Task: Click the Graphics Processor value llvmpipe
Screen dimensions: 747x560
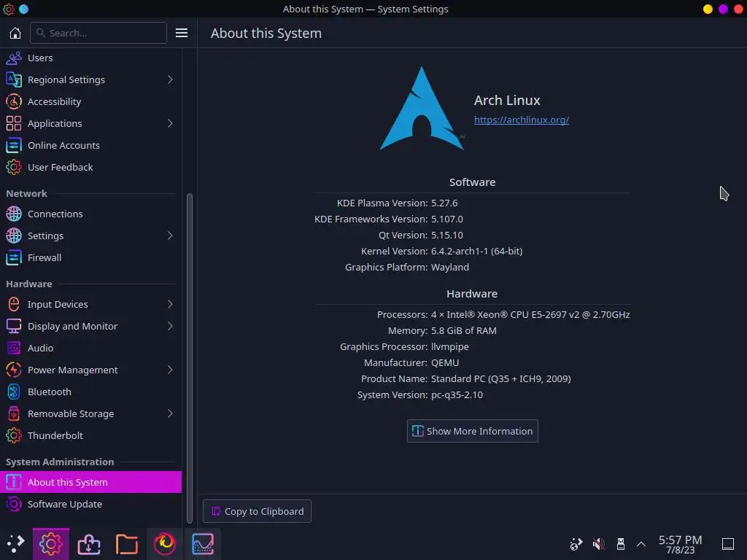Action: pyautogui.click(x=449, y=346)
